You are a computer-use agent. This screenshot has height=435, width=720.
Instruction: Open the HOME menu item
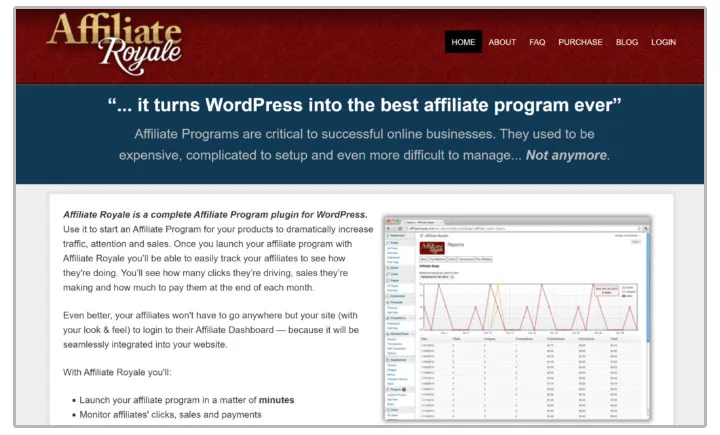463,42
